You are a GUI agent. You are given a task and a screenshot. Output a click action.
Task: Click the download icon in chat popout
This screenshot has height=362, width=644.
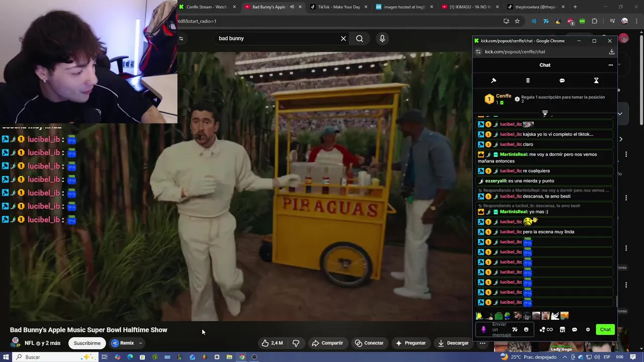pos(611,52)
